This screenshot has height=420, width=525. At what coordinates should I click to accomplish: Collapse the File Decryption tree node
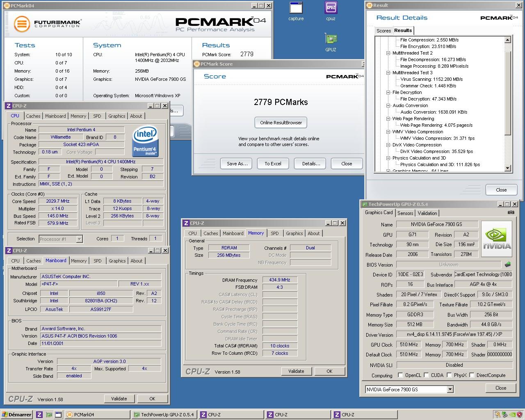tap(388, 92)
